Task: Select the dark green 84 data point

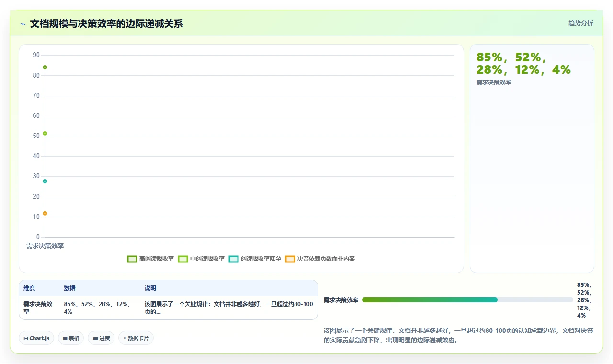Action: 45,68
